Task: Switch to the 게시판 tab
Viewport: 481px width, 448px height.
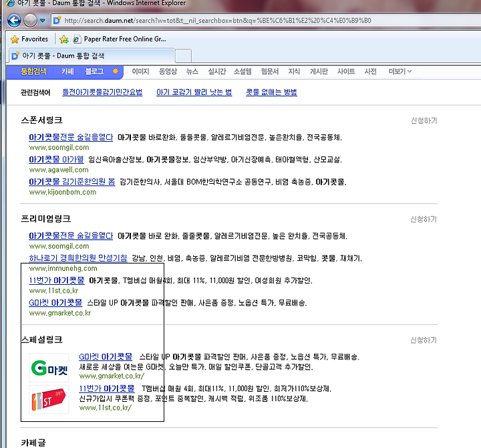Action: (319, 72)
